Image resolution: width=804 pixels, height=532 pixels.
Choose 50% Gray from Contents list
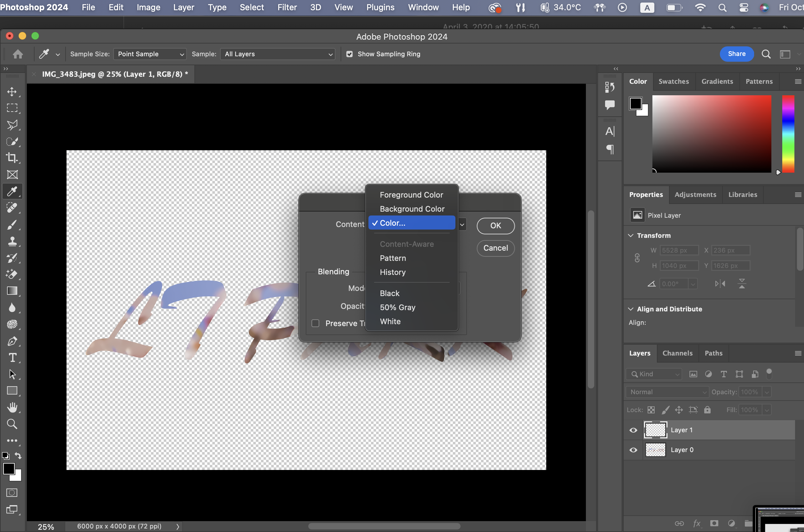[398, 307]
